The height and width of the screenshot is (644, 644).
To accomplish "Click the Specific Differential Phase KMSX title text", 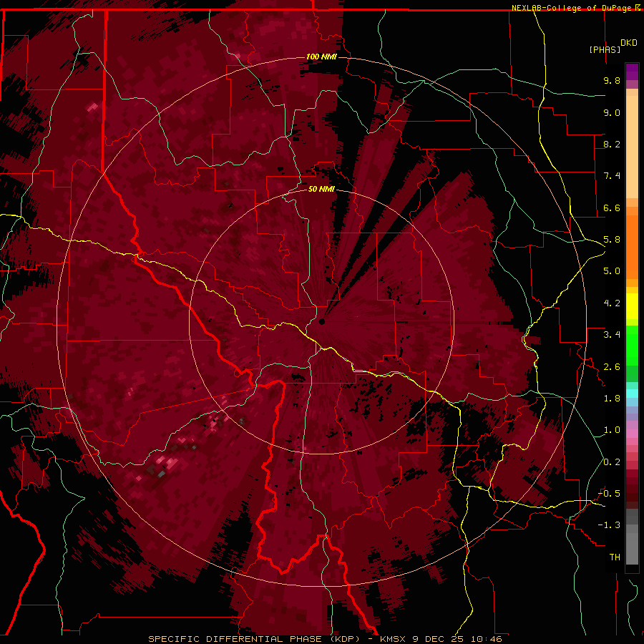I will click(x=325, y=639).
